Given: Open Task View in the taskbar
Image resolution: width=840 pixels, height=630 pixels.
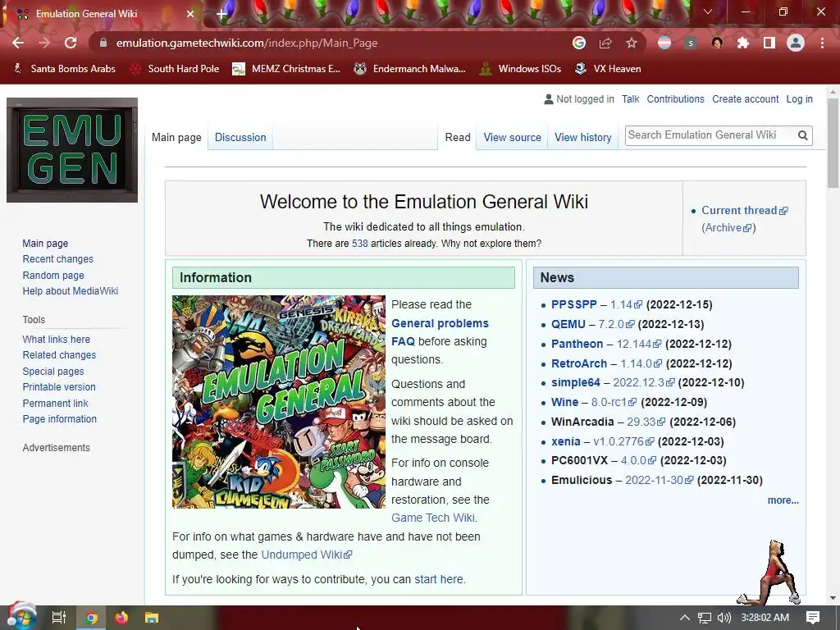Looking at the screenshot, I should click(58, 618).
